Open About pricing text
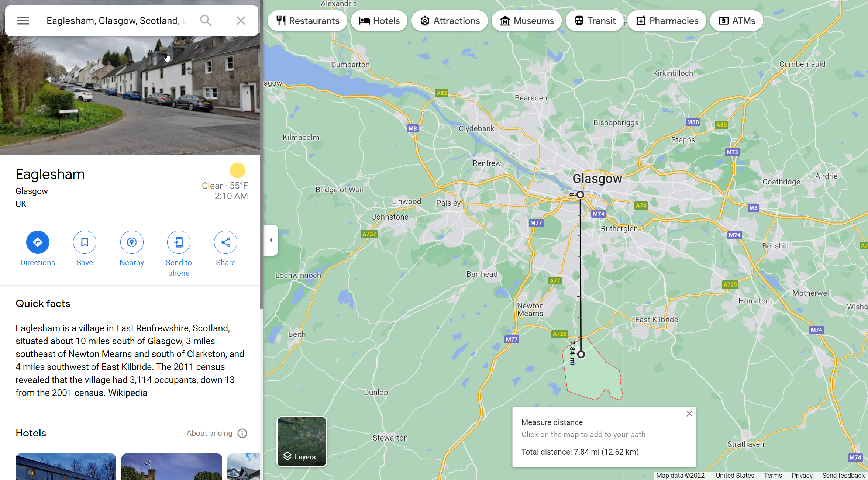Screen dimensions: 868x480 209,433
